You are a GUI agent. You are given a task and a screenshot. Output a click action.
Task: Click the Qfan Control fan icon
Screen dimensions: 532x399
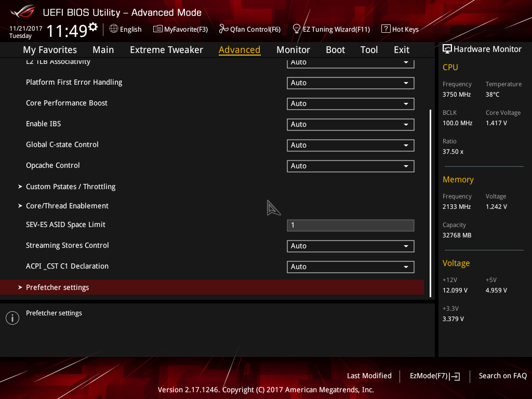point(223,29)
